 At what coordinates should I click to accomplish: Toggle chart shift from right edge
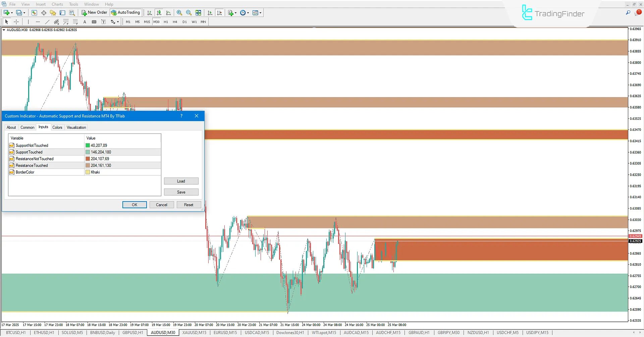219,13
